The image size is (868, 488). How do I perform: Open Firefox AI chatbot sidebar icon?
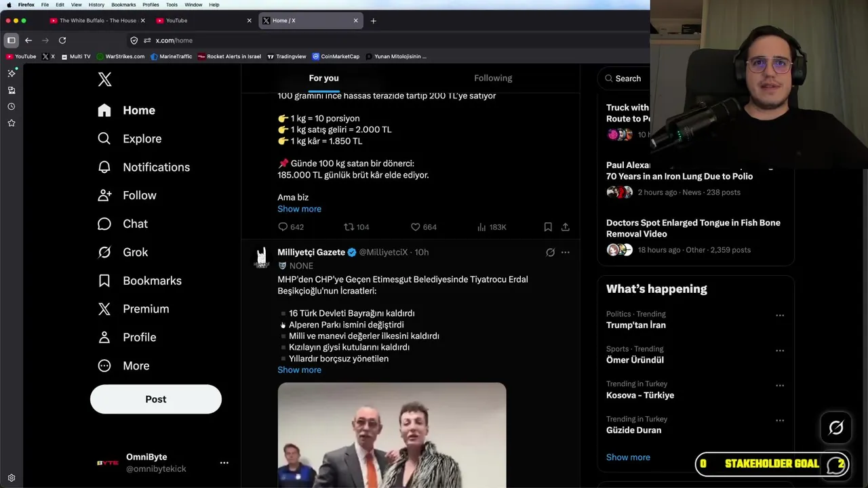click(x=12, y=73)
